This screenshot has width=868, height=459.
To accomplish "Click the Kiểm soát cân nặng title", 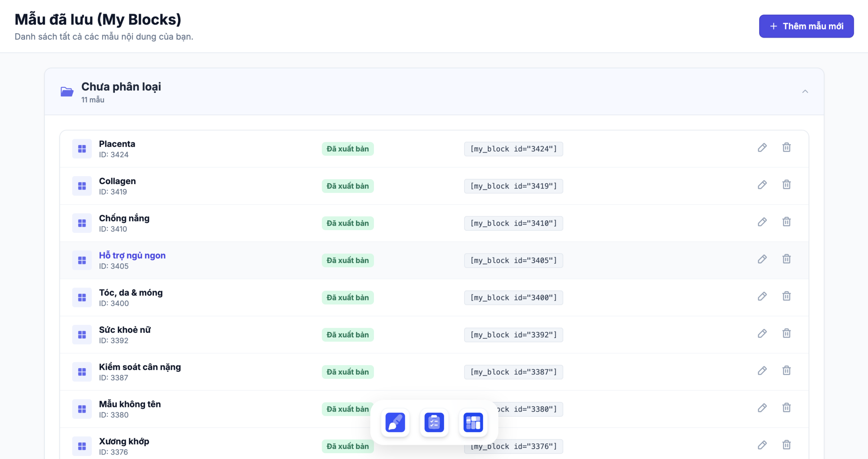I will click(140, 367).
